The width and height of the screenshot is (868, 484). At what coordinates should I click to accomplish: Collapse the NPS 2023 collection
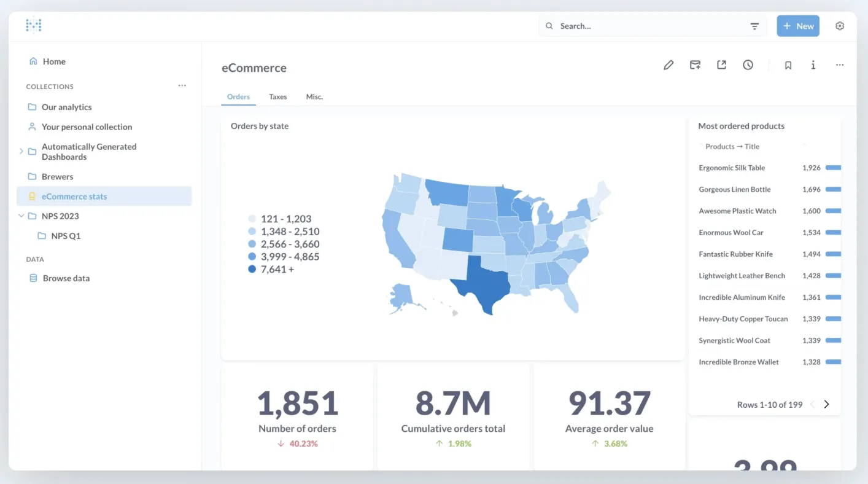click(21, 216)
